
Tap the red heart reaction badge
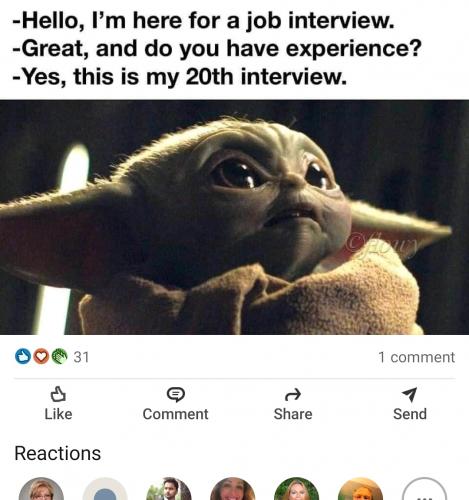pos(41,356)
